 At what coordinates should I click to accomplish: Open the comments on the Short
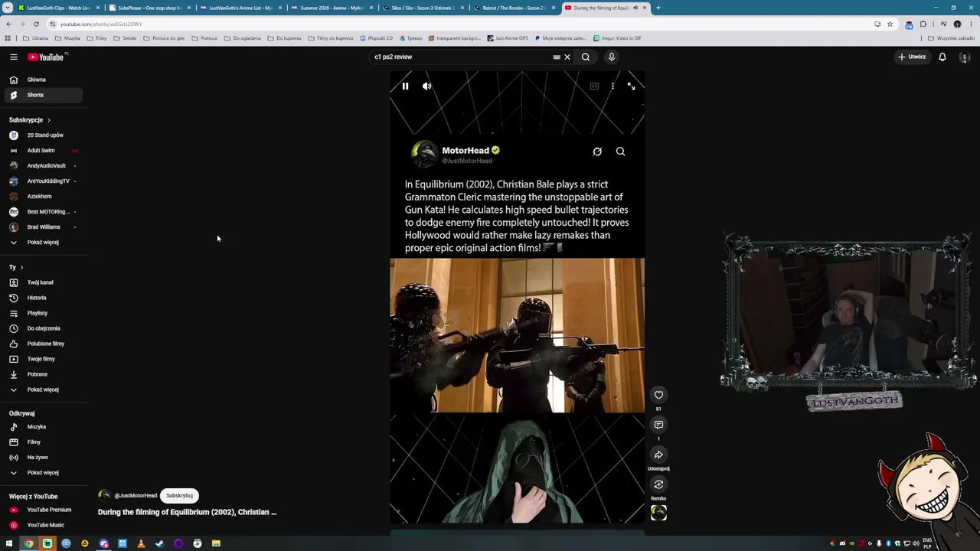point(658,425)
